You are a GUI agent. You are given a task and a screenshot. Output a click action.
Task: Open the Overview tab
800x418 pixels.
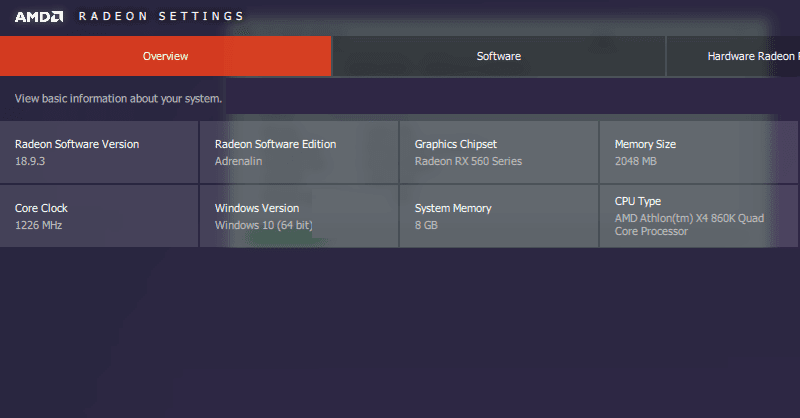(x=165, y=56)
